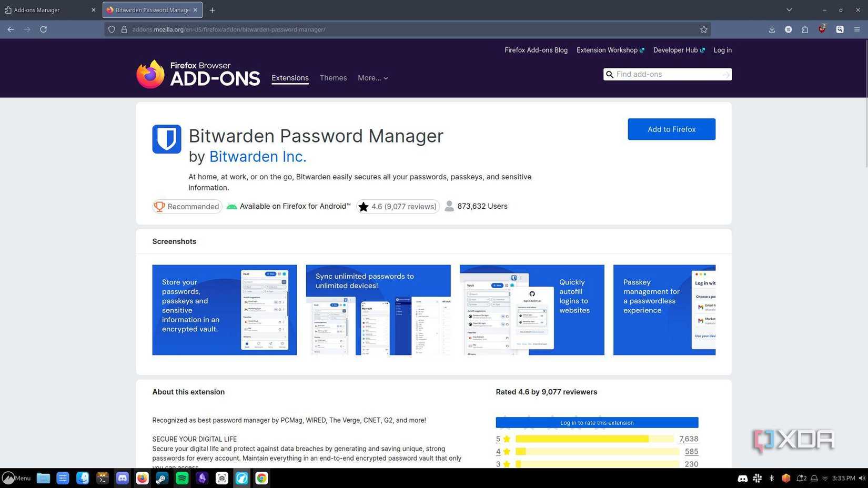Open Steam from the taskbar

point(162,478)
